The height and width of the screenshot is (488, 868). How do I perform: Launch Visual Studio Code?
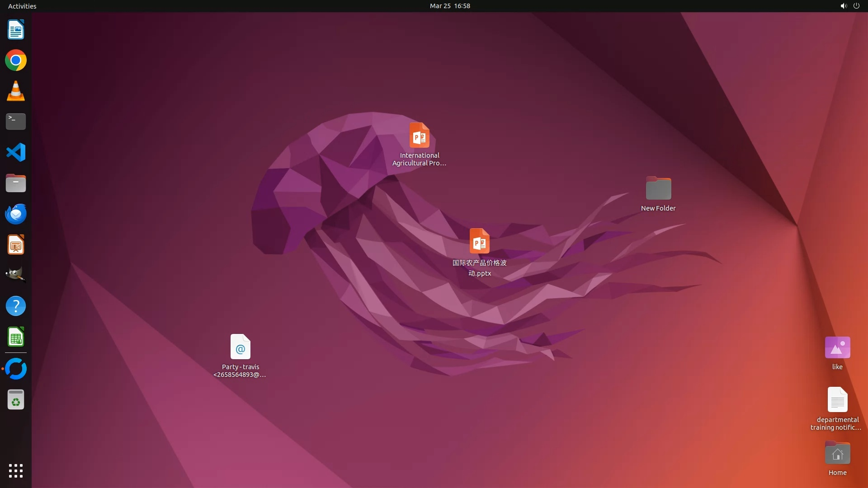tap(16, 152)
